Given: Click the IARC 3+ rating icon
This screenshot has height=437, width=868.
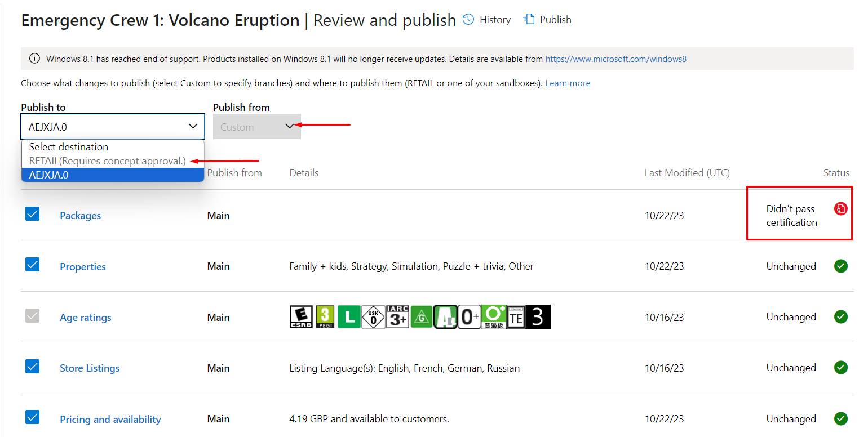Looking at the screenshot, I should pos(398,317).
